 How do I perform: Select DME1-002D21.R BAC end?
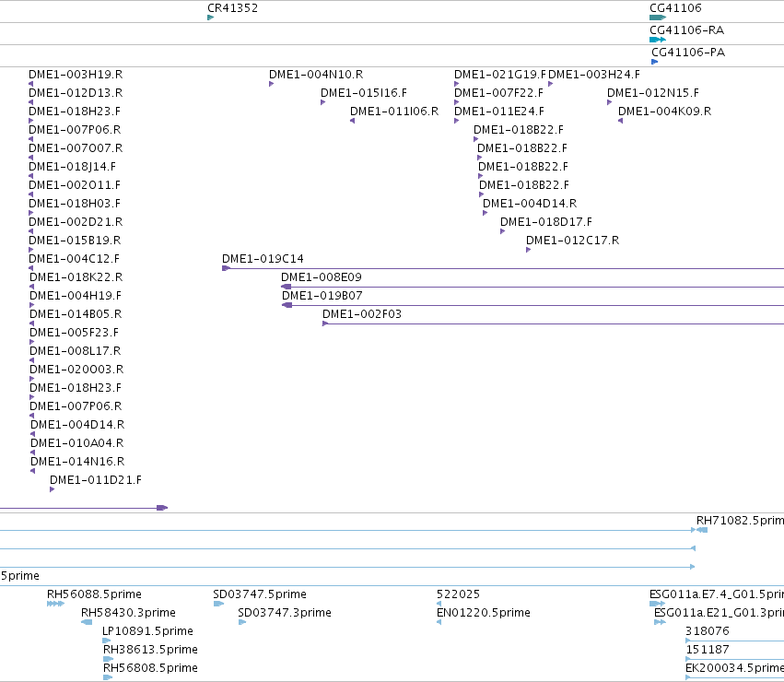pyautogui.click(x=76, y=222)
